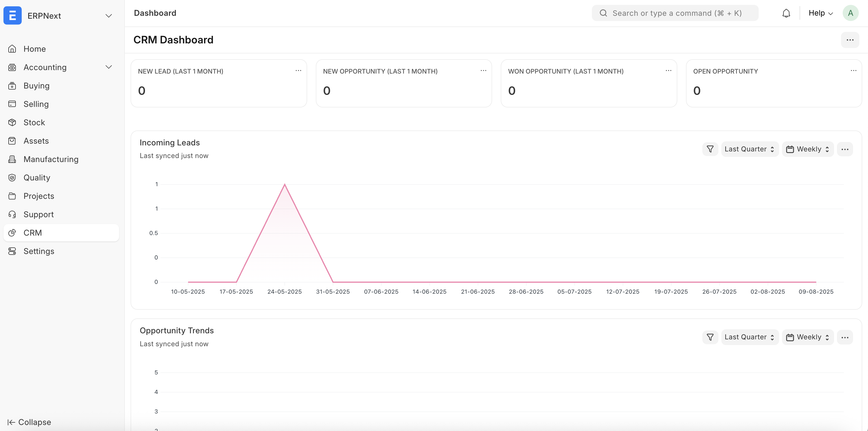Change Weekly interval on Opportunity Trends

click(807, 337)
